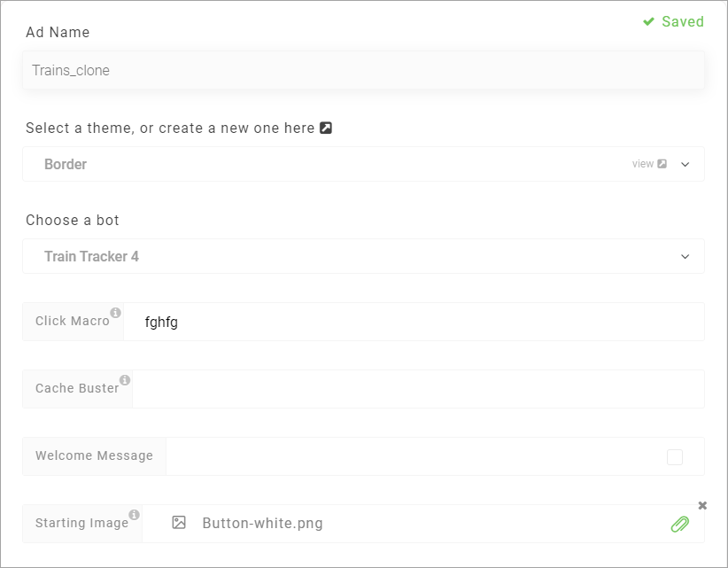Viewport: 728px width, 568px height.
Task: Click the Ad Name field containing Trains_clone
Action: pos(363,70)
